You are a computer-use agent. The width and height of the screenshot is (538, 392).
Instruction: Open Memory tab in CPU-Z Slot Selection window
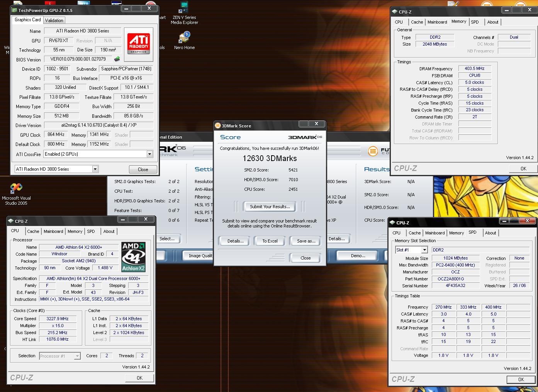[457, 233]
